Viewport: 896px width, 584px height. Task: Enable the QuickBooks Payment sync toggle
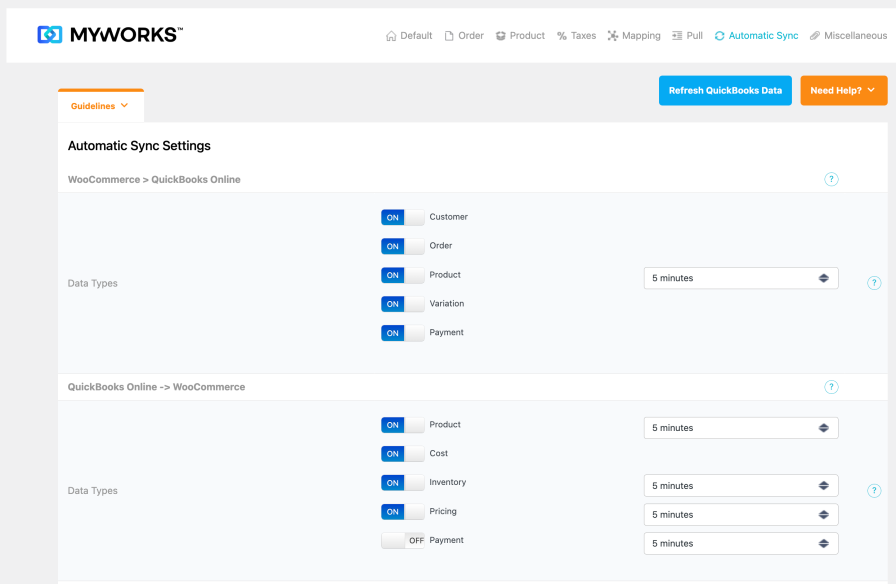[x=402, y=540]
